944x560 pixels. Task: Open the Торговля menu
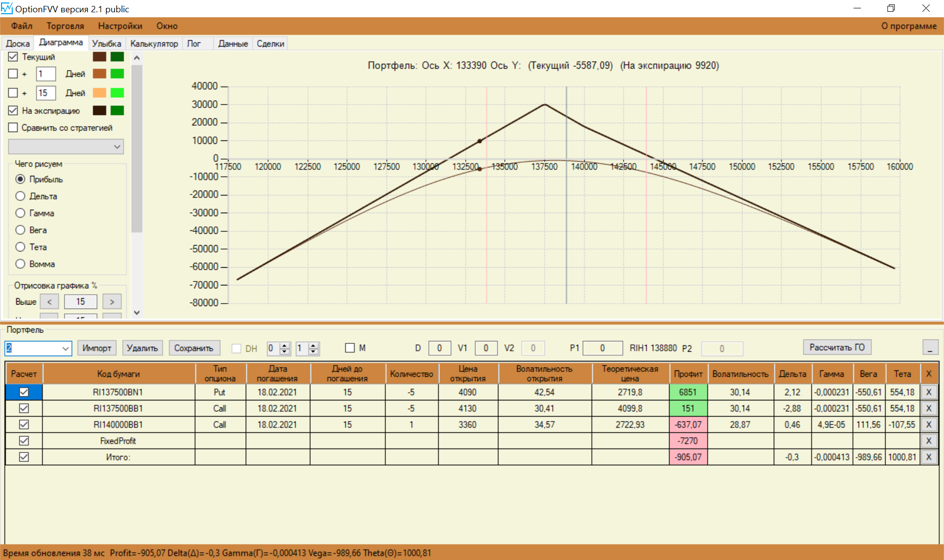point(65,26)
